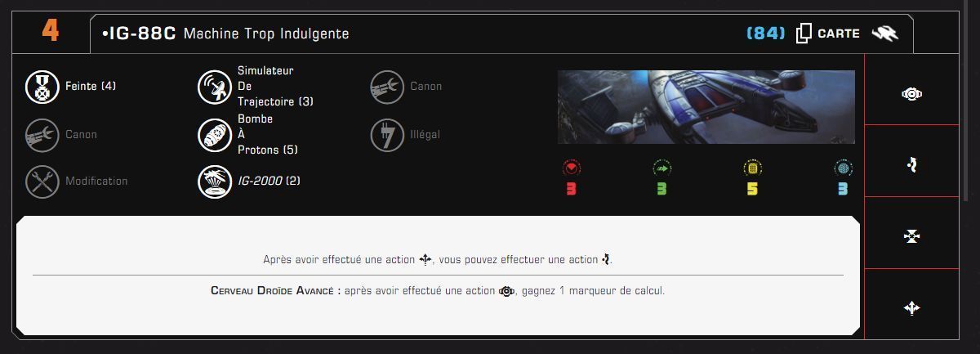Click the red attack value 3
Image resolution: width=980 pixels, height=354 pixels.
tap(572, 189)
